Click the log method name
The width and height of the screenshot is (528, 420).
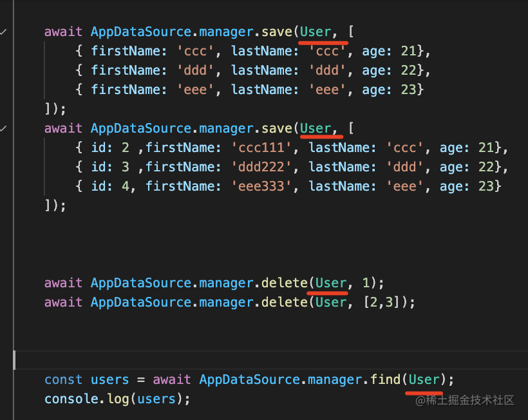tap(118, 399)
